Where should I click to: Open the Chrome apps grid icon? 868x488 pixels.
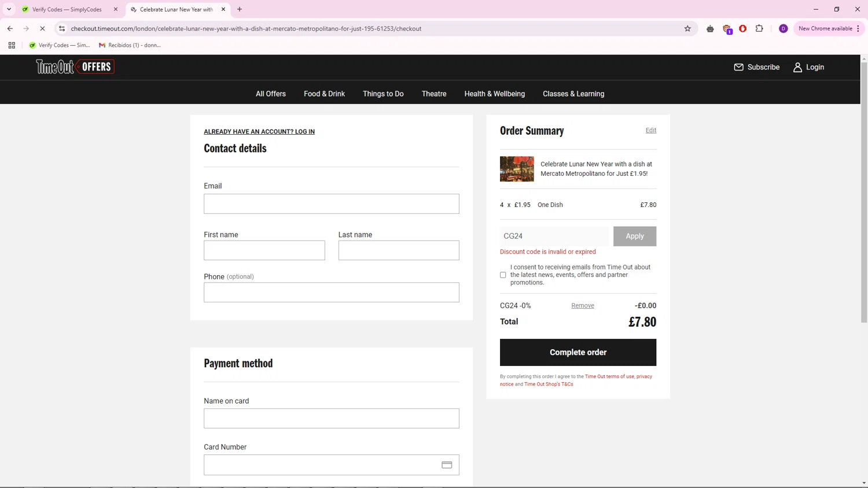pos(12,45)
